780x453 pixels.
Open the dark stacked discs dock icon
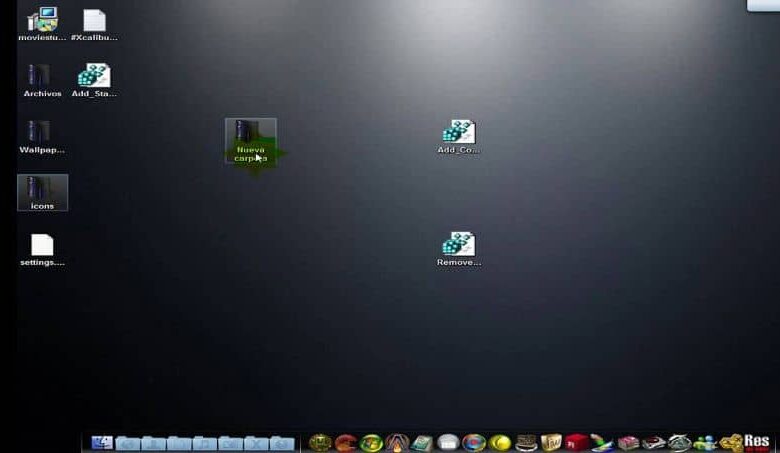[x=525, y=443]
